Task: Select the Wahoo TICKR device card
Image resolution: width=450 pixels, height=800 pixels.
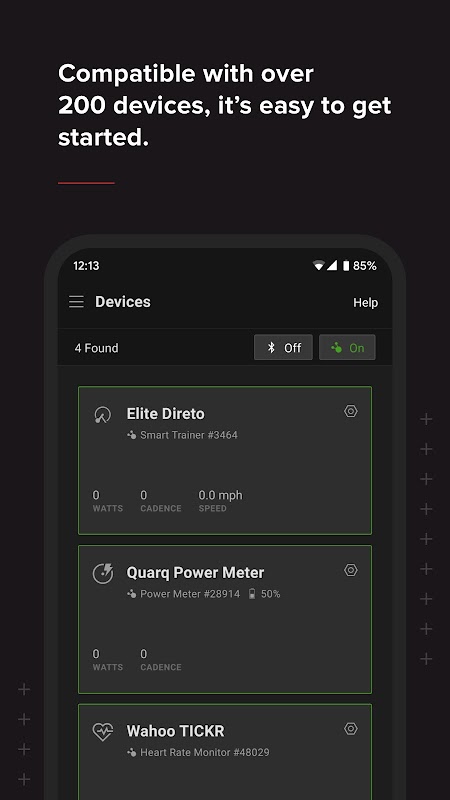Action: pyautogui.click(x=225, y=752)
